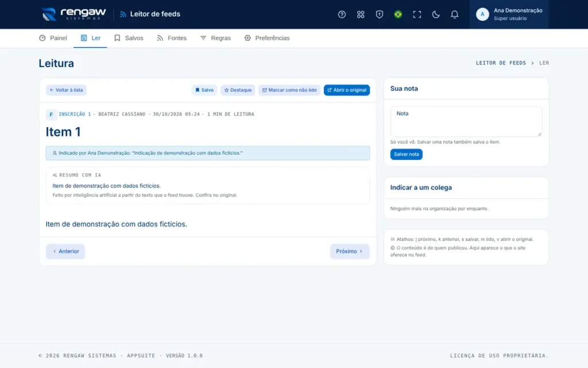The width and height of the screenshot is (588, 368).
Task: Click the user avatar circle 'A'
Action: [x=482, y=14]
